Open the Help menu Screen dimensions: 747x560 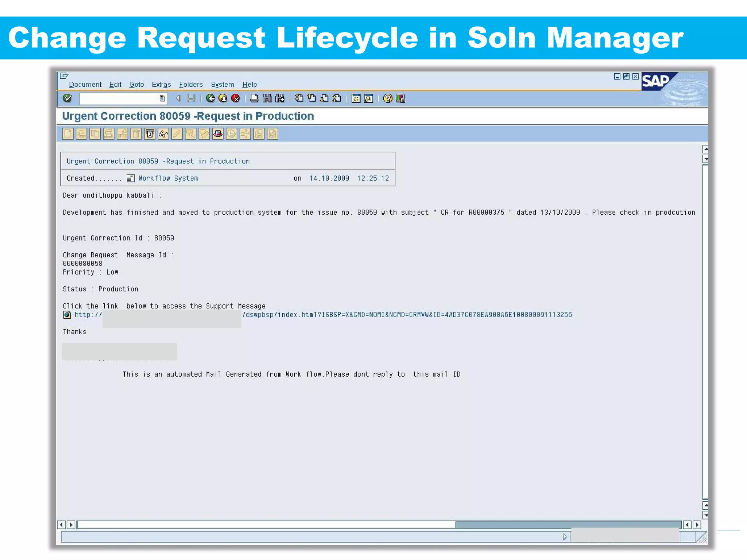249,85
